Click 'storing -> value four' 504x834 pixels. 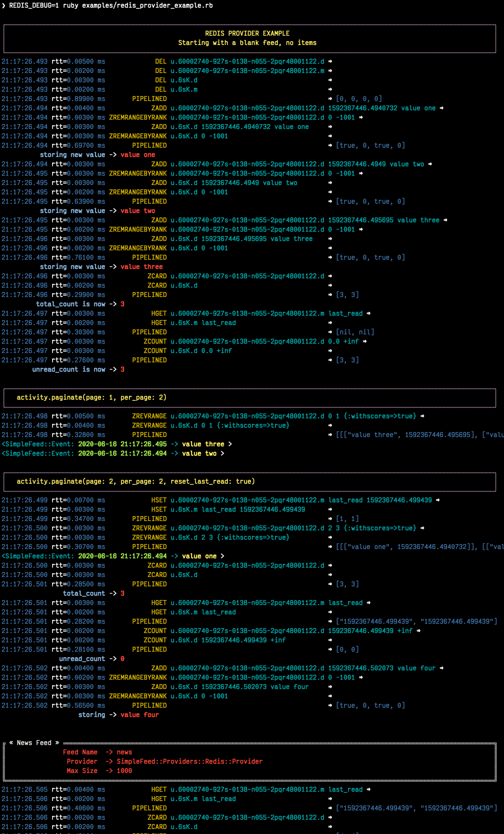[119, 715]
